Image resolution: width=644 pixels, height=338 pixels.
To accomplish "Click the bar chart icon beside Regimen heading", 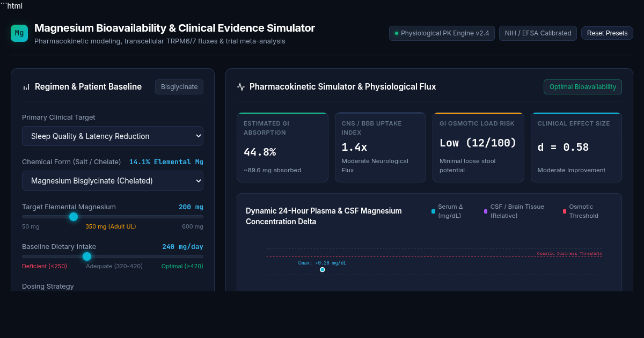I will 26,87.
